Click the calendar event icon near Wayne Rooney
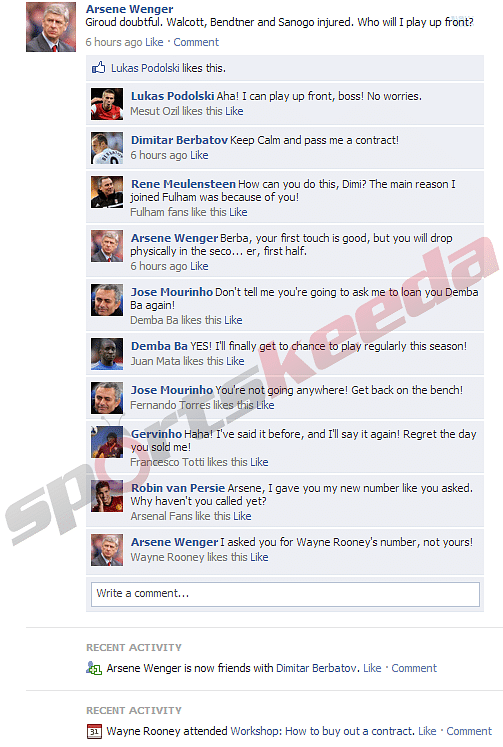The width and height of the screenshot is (503, 747). pos(94,731)
